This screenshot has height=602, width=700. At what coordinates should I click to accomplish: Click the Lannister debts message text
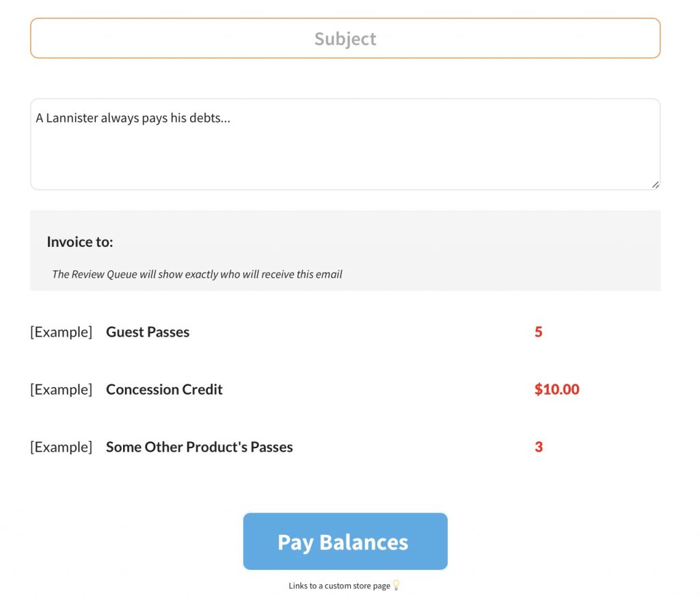(x=133, y=118)
